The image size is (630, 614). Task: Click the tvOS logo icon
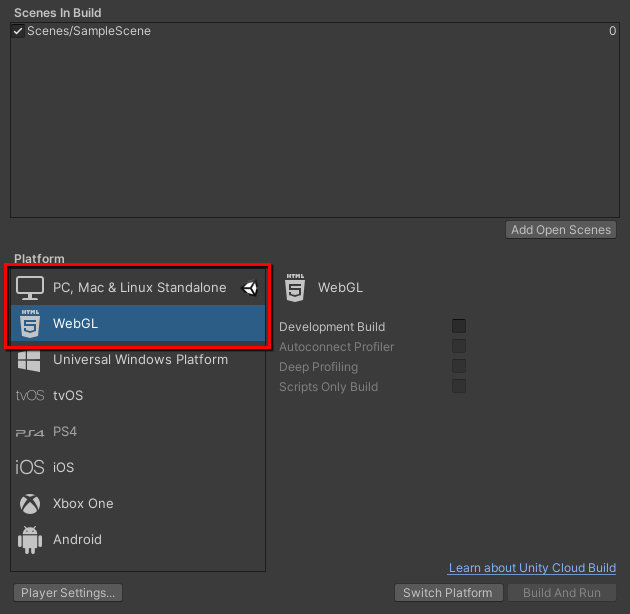pyautogui.click(x=30, y=395)
